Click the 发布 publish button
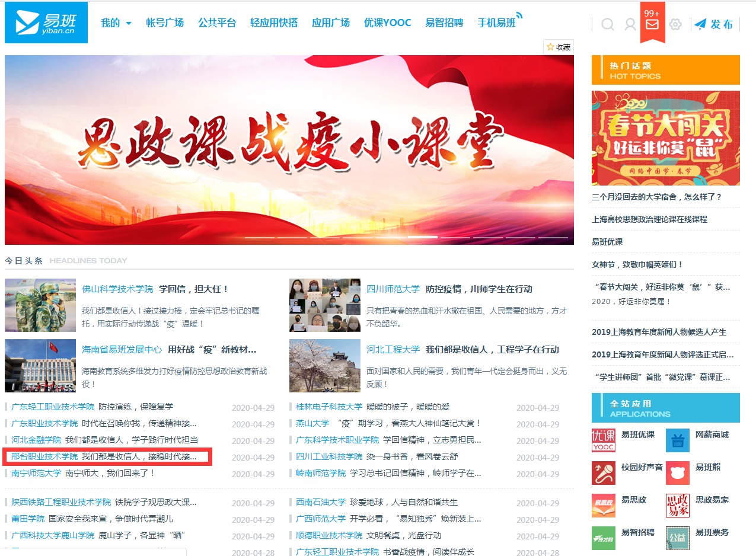 (714, 24)
